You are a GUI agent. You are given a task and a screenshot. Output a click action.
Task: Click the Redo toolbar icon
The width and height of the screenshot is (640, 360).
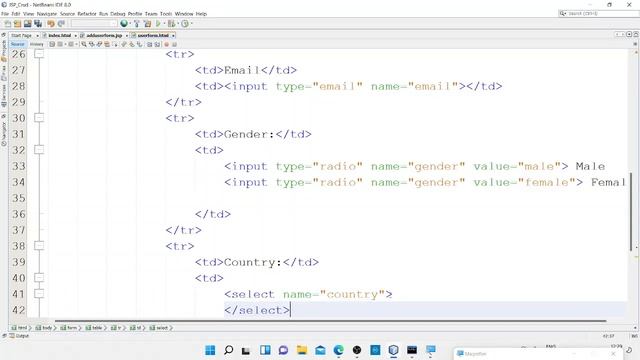click(61, 24)
